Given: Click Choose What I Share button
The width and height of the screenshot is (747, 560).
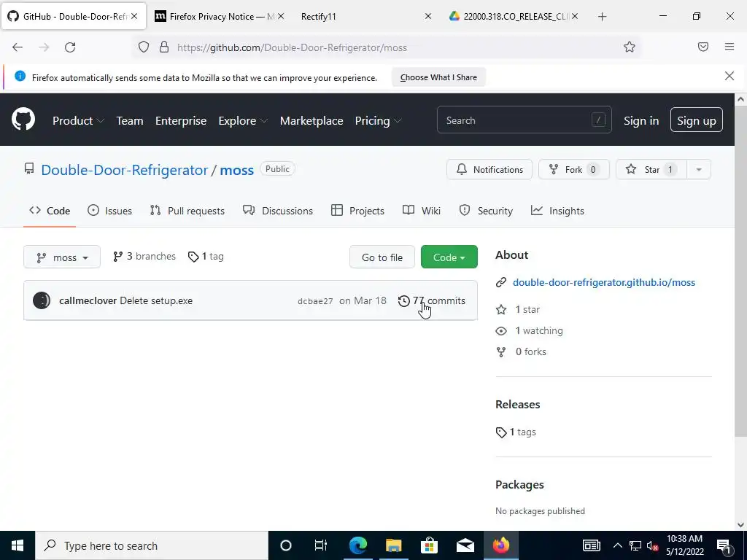Looking at the screenshot, I should click(438, 77).
